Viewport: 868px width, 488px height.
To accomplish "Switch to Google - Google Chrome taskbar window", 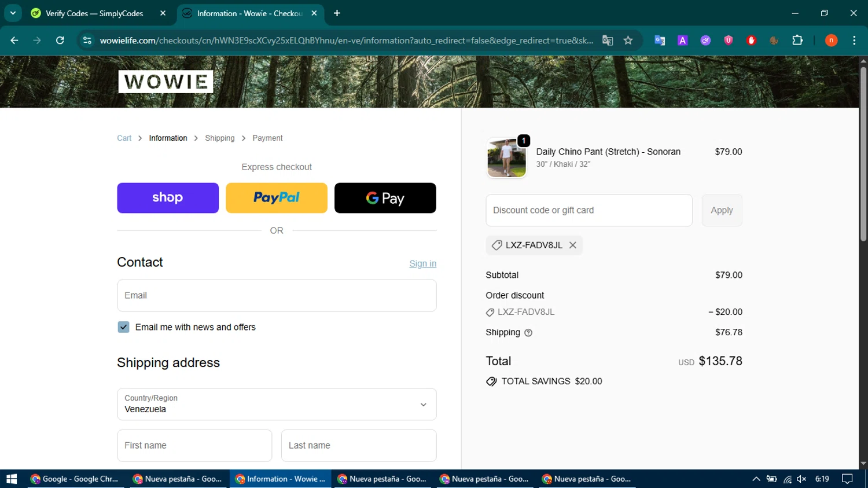I will click(75, 479).
